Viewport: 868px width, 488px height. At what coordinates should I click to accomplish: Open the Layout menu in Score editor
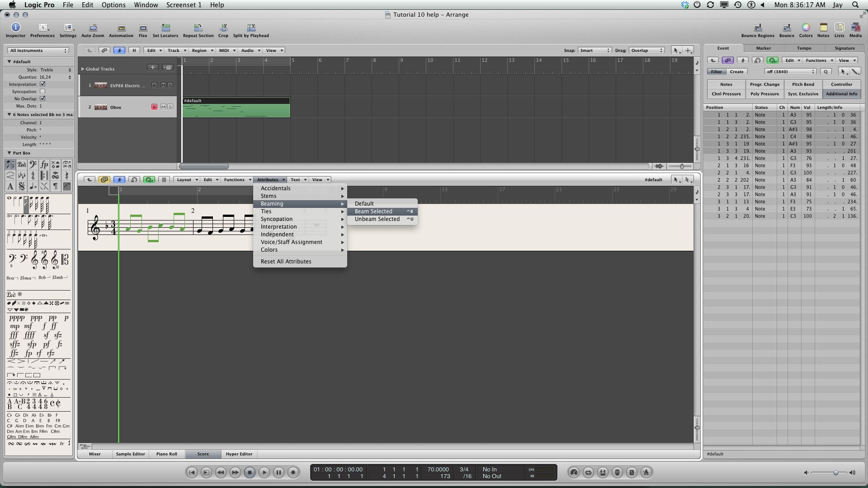(x=187, y=180)
